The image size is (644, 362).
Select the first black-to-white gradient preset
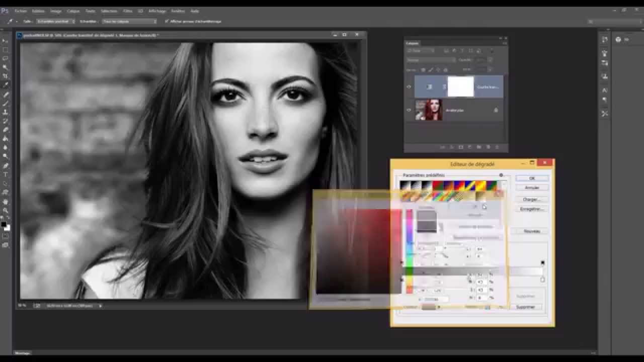point(405,186)
